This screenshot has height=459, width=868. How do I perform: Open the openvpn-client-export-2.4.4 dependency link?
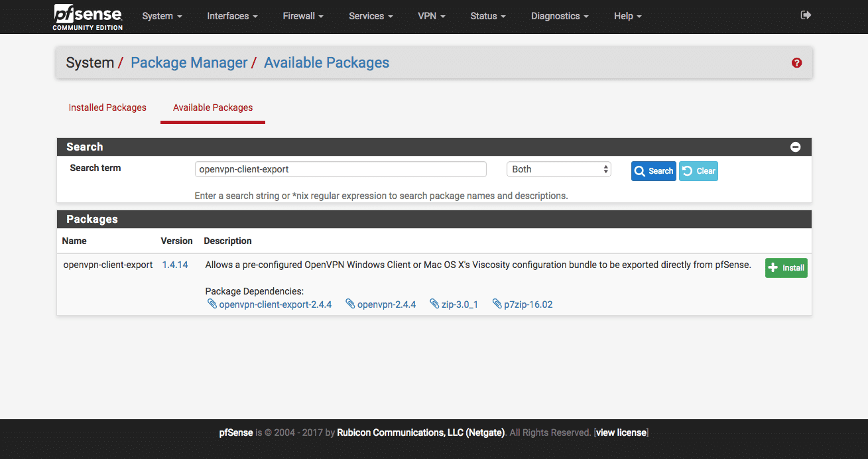click(275, 304)
